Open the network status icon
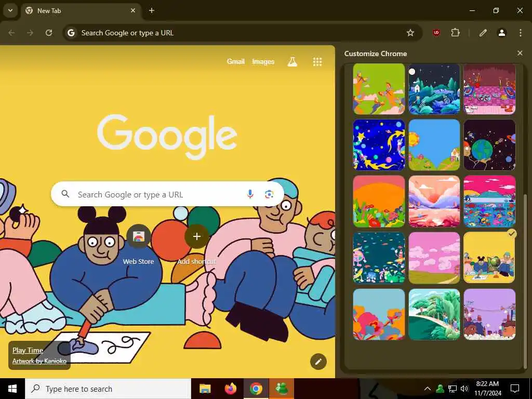Viewport: 532px width, 399px height. click(x=453, y=389)
